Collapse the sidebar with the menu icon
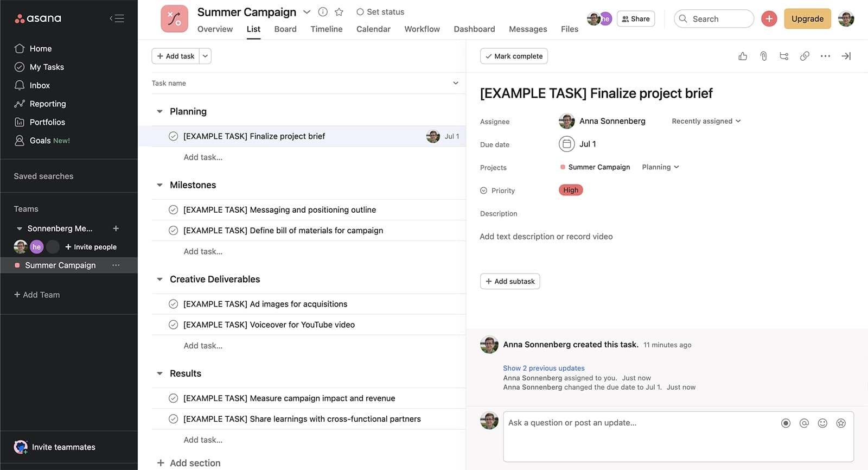868x470 pixels. [117, 18]
